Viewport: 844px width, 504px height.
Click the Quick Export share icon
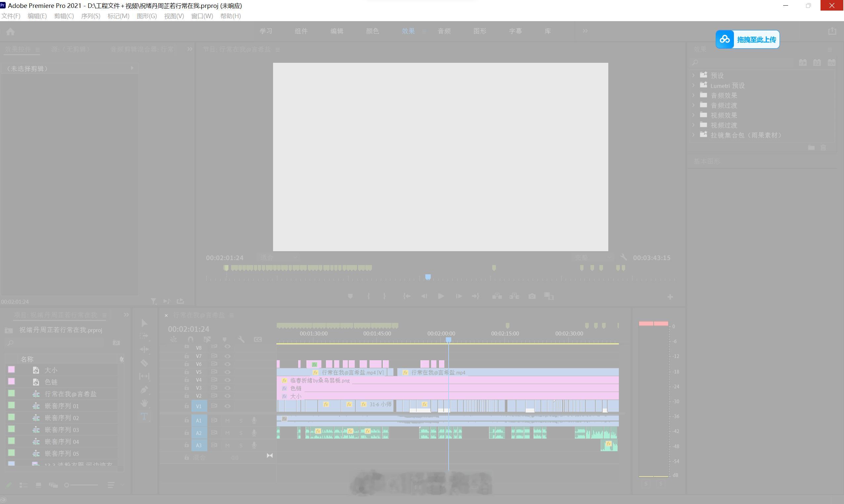click(832, 31)
